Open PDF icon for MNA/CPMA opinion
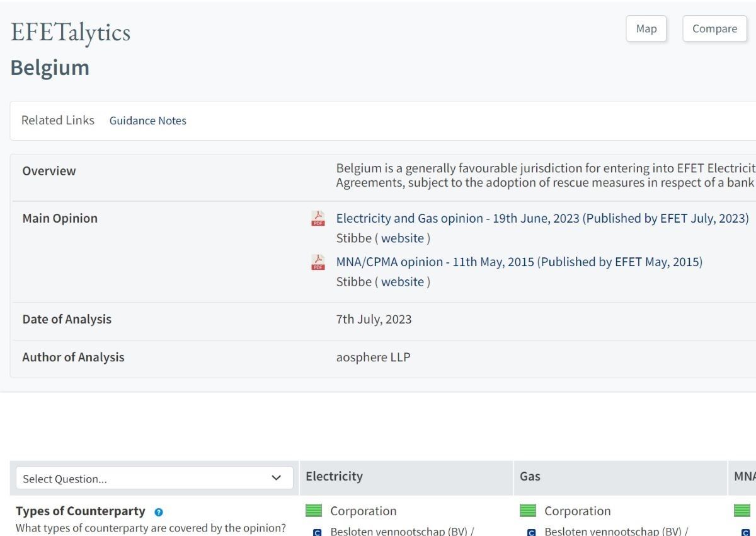The width and height of the screenshot is (756, 536). pyautogui.click(x=318, y=262)
